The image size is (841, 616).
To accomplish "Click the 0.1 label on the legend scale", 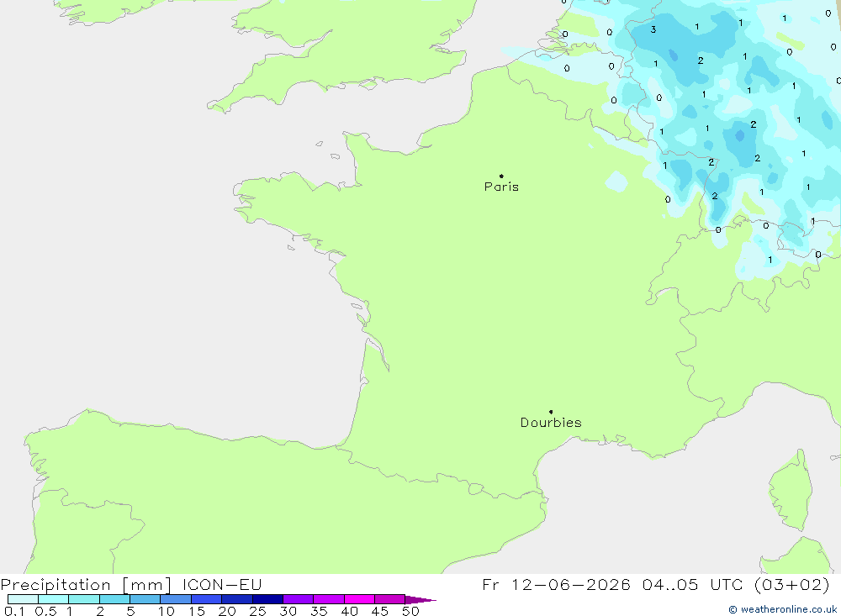I will click(x=14, y=611).
